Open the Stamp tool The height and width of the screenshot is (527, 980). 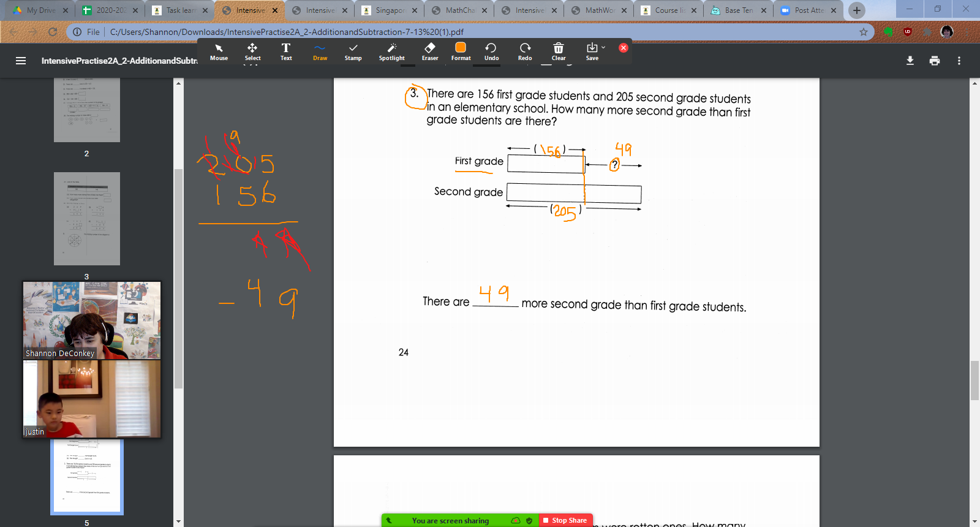click(x=353, y=52)
